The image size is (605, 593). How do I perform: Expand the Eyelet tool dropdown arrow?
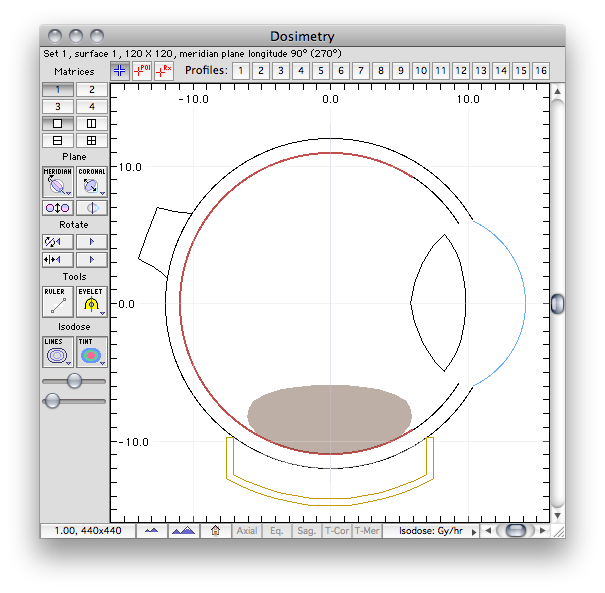pyautogui.click(x=102, y=313)
